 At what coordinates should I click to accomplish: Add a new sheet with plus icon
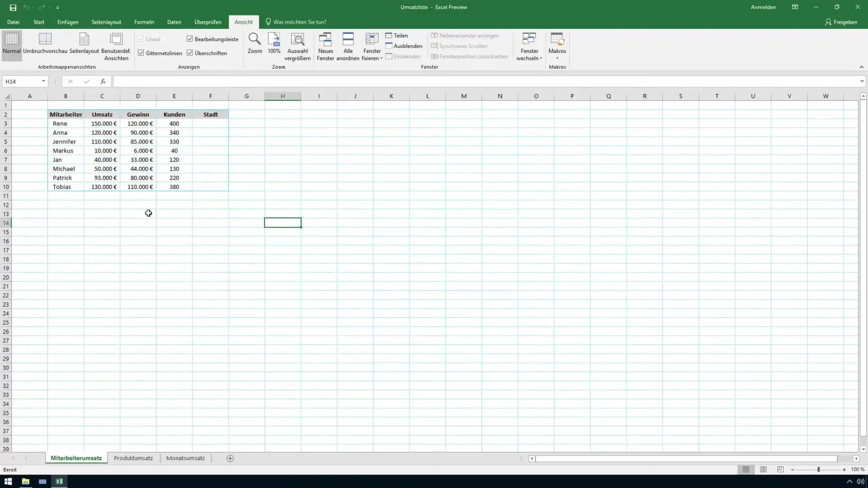(230, 458)
